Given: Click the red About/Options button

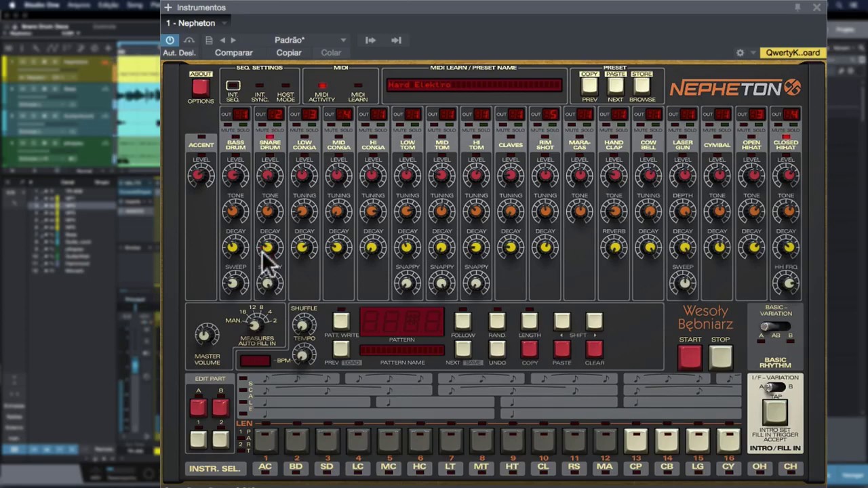Looking at the screenshot, I should point(200,87).
